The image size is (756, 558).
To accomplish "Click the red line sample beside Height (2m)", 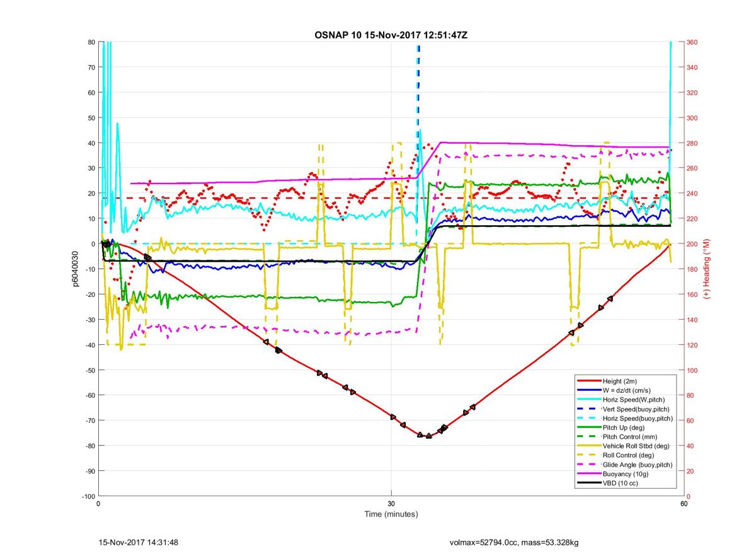I will point(588,381).
